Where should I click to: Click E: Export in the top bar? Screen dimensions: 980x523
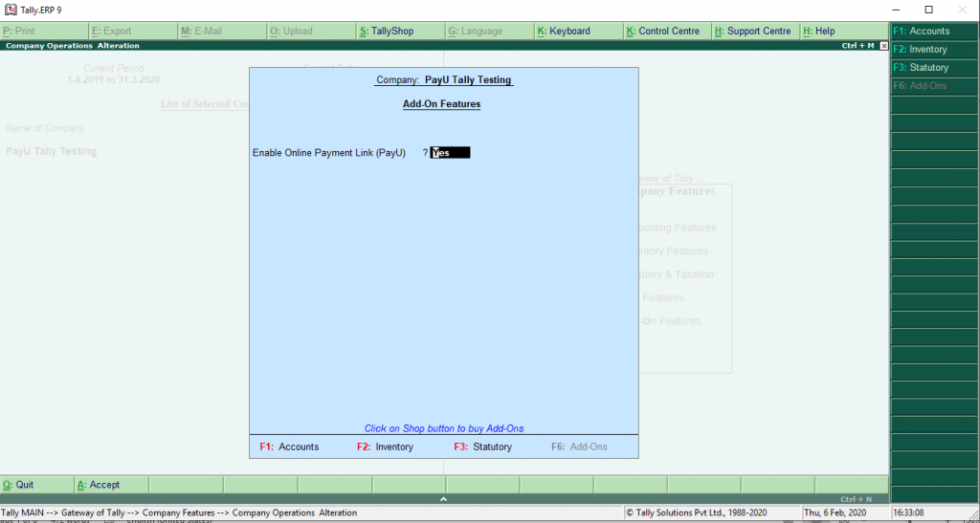(x=133, y=31)
